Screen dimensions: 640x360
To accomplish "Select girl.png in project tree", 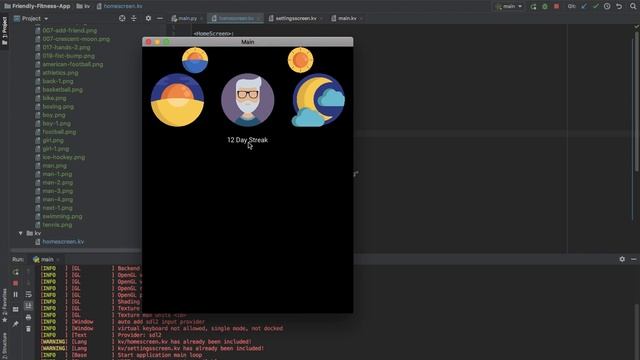I will (53, 140).
